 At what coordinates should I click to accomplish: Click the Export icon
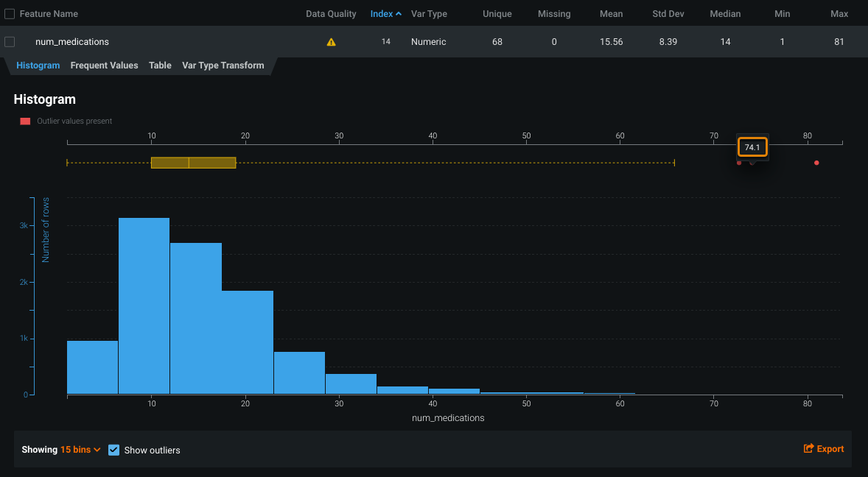point(808,449)
